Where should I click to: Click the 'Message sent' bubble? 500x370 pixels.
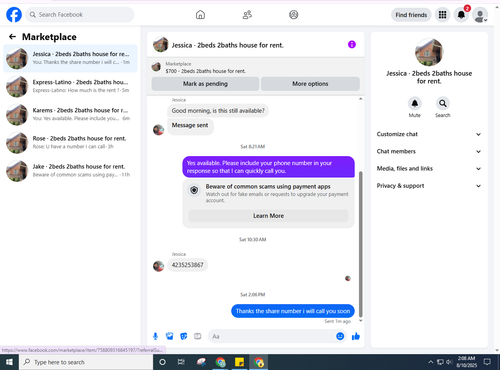(190, 126)
